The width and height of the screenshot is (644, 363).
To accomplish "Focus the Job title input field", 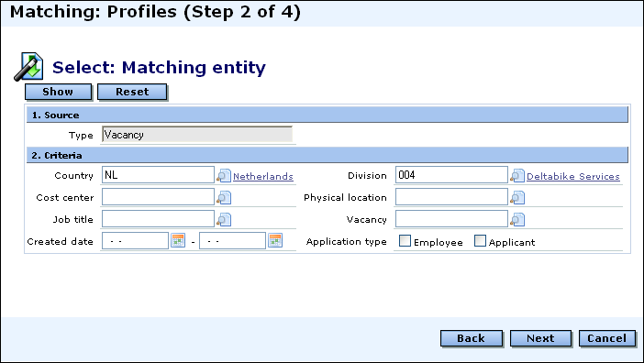I will click(x=158, y=218).
